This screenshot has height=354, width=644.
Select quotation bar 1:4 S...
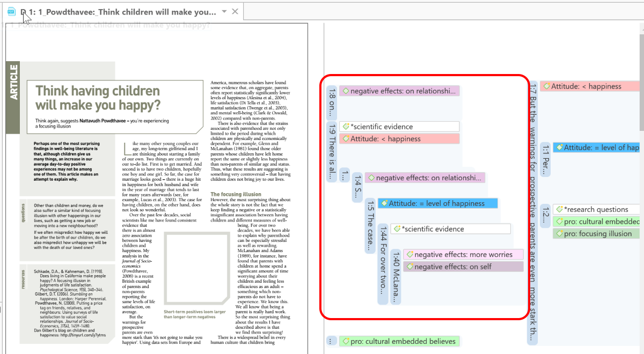pos(357,188)
